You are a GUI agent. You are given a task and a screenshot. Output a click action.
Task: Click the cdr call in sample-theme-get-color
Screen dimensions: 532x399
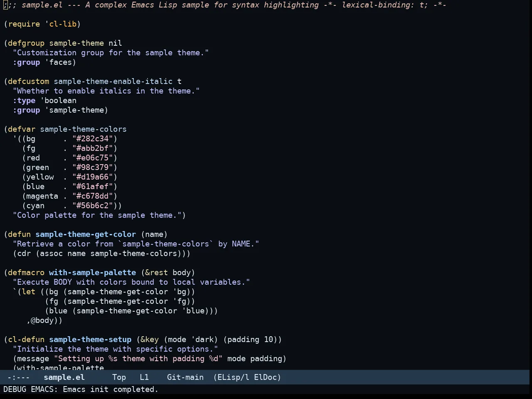pos(24,254)
